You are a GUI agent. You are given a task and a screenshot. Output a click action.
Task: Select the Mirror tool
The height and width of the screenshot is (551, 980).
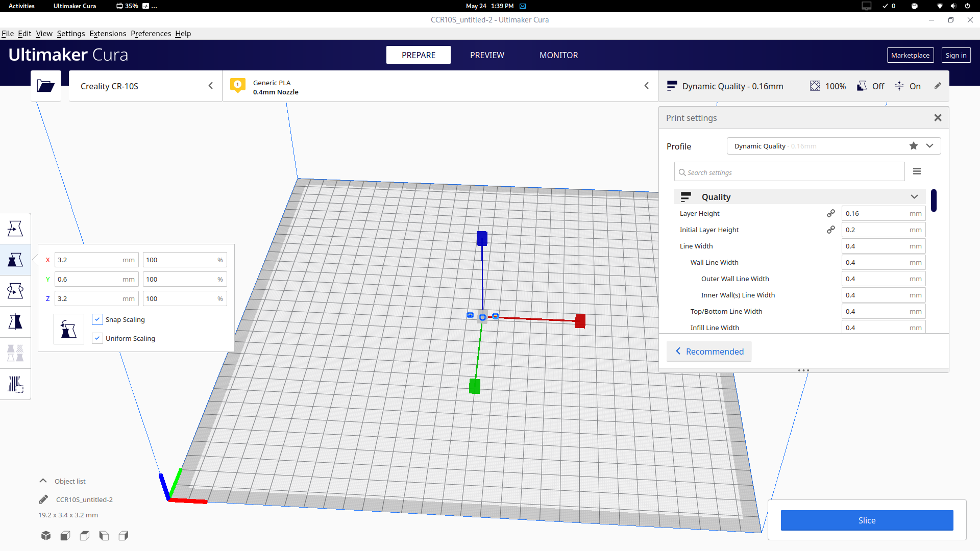15,322
